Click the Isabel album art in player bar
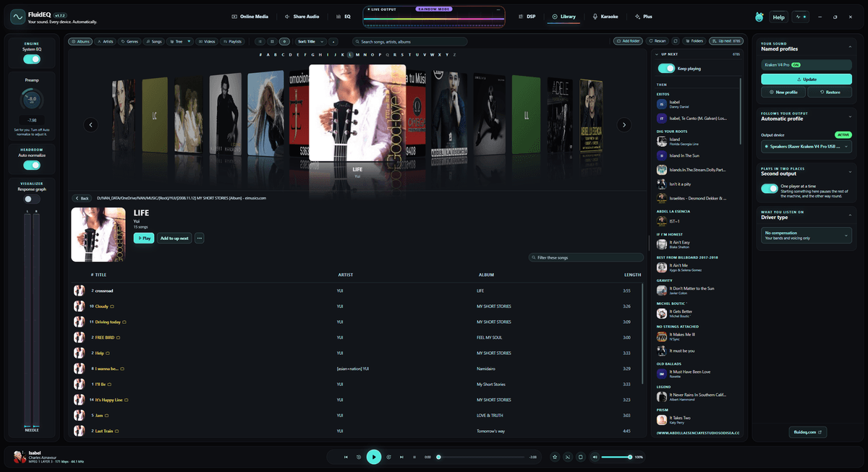The height and width of the screenshot is (472, 868). (x=18, y=457)
